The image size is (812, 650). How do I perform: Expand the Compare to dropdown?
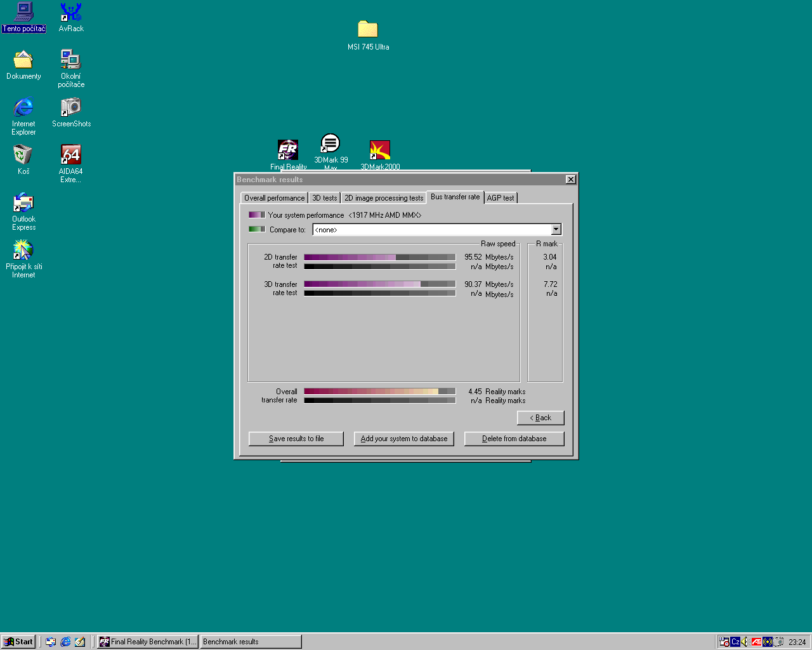(x=556, y=230)
